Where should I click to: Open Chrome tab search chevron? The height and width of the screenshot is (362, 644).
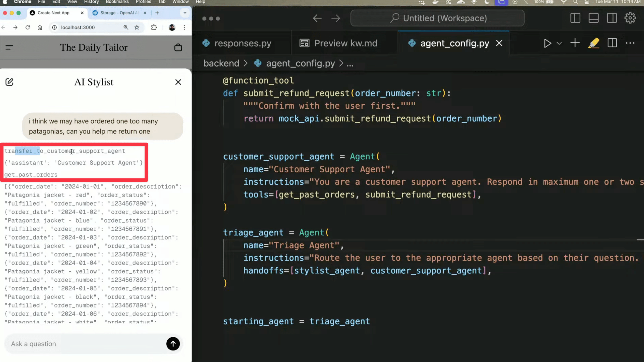click(x=185, y=13)
